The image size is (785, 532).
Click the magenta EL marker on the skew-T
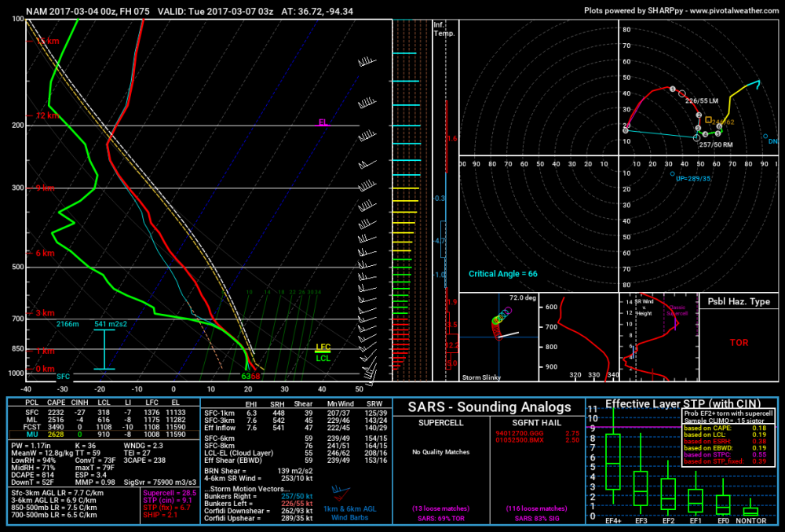(323, 122)
